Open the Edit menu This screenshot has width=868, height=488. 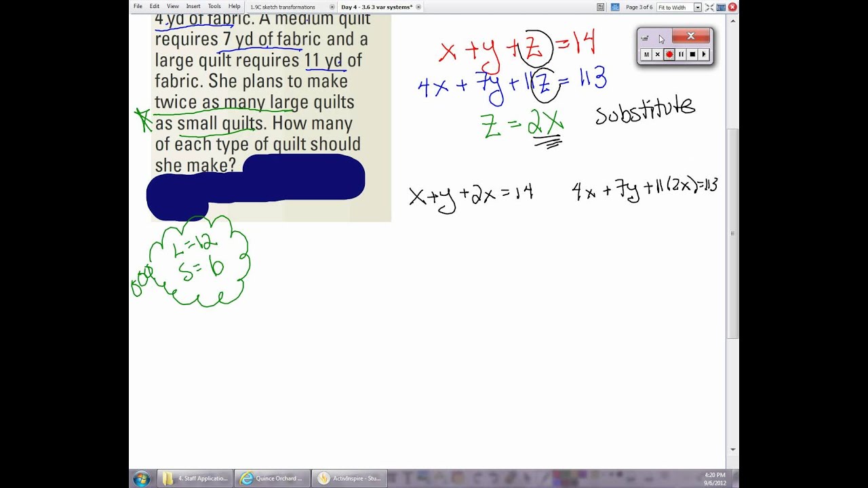click(155, 7)
